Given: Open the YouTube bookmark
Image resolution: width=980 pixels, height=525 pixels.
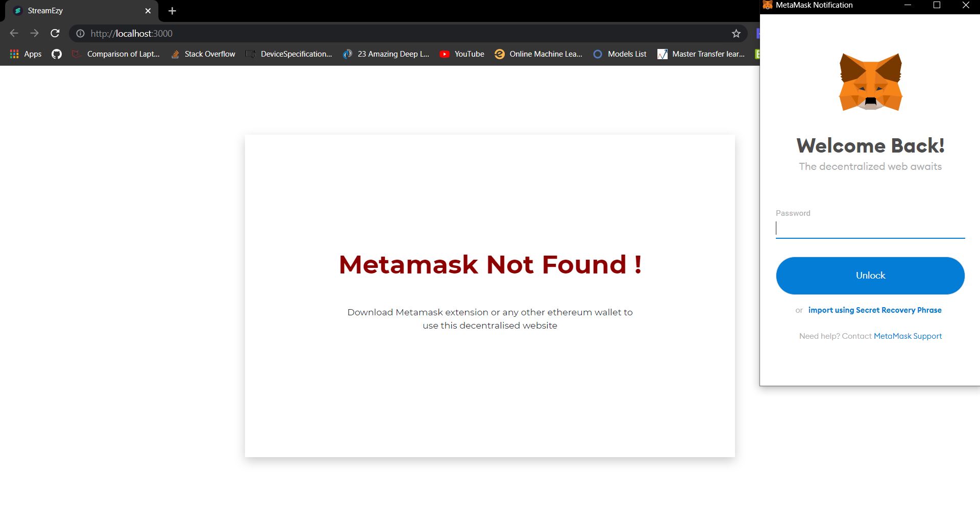Looking at the screenshot, I should [462, 54].
